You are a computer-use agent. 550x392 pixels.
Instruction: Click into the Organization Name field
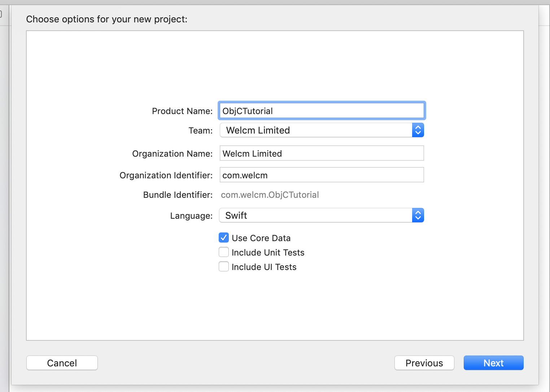(321, 153)
